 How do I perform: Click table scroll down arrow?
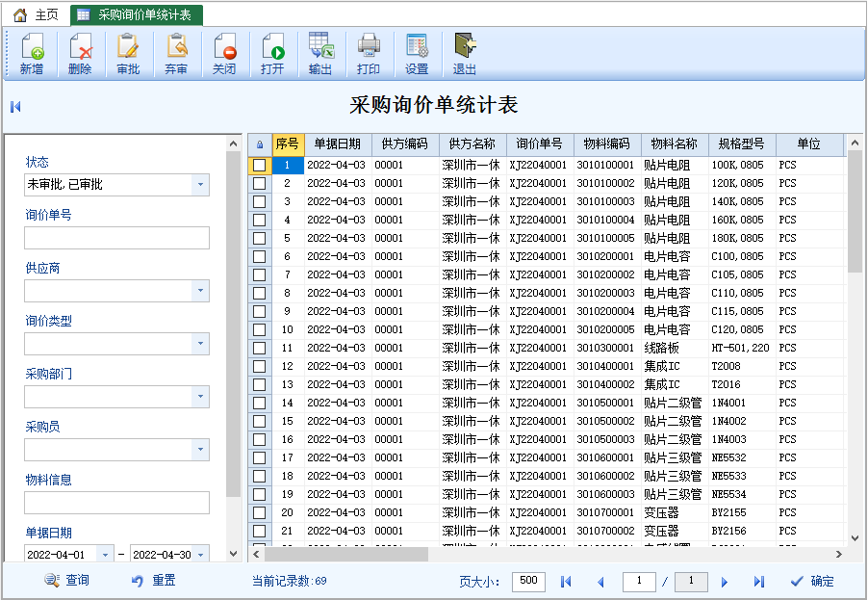[x=855, y=538]
